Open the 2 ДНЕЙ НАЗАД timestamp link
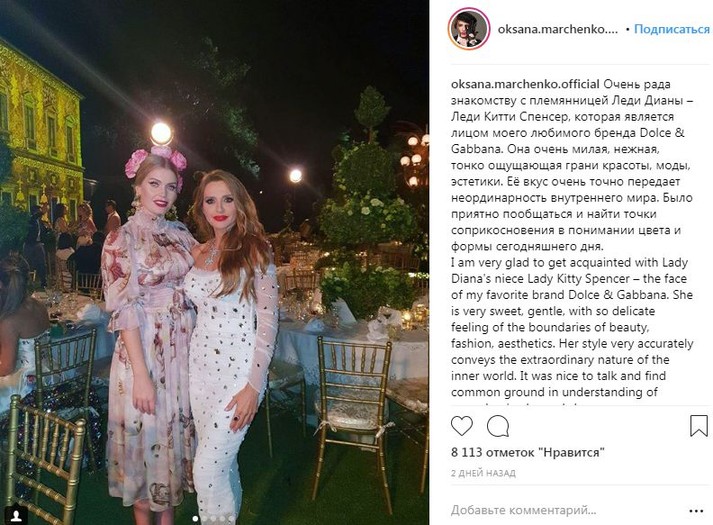Viewport: 713px width, 525px height. 483,473
